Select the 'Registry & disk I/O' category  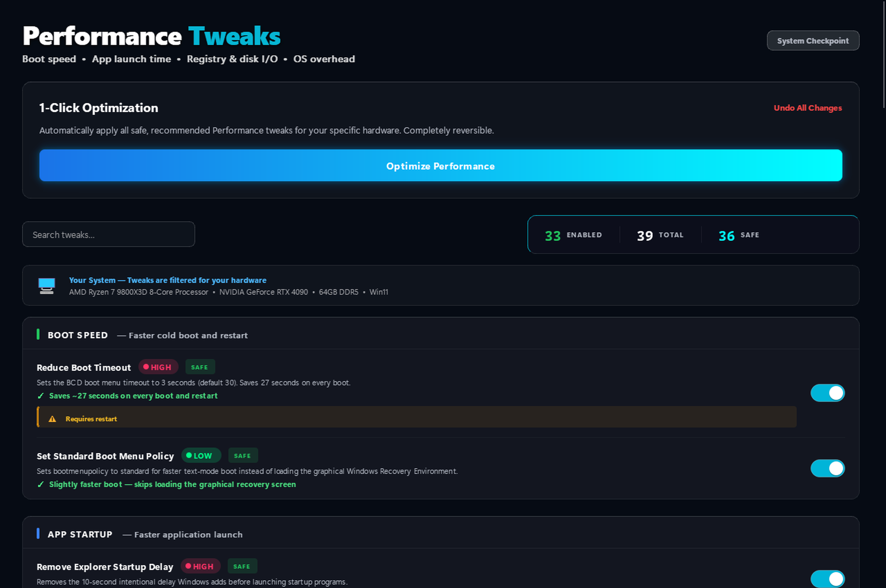[232, 59]
